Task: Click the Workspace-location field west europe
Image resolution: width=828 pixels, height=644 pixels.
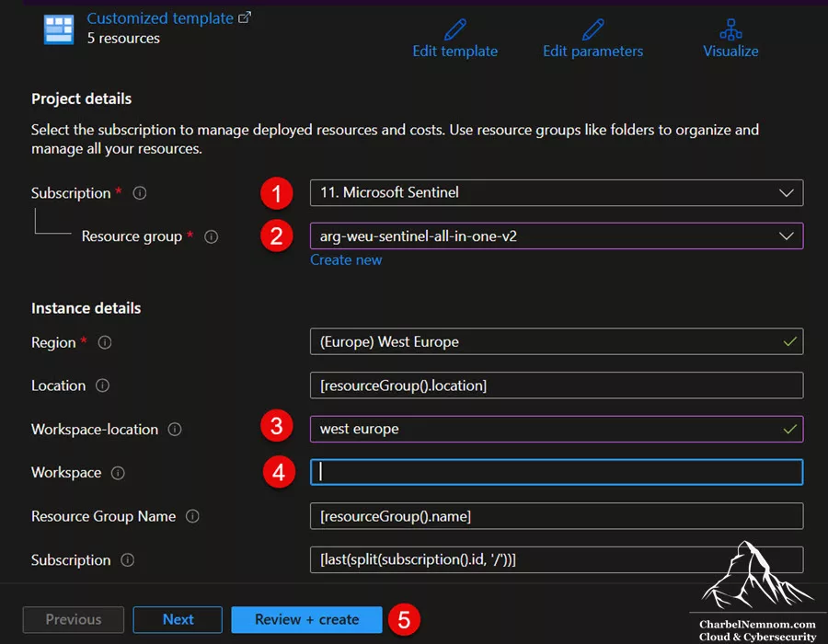Action: pyautogui.click(x=557, y=429)
